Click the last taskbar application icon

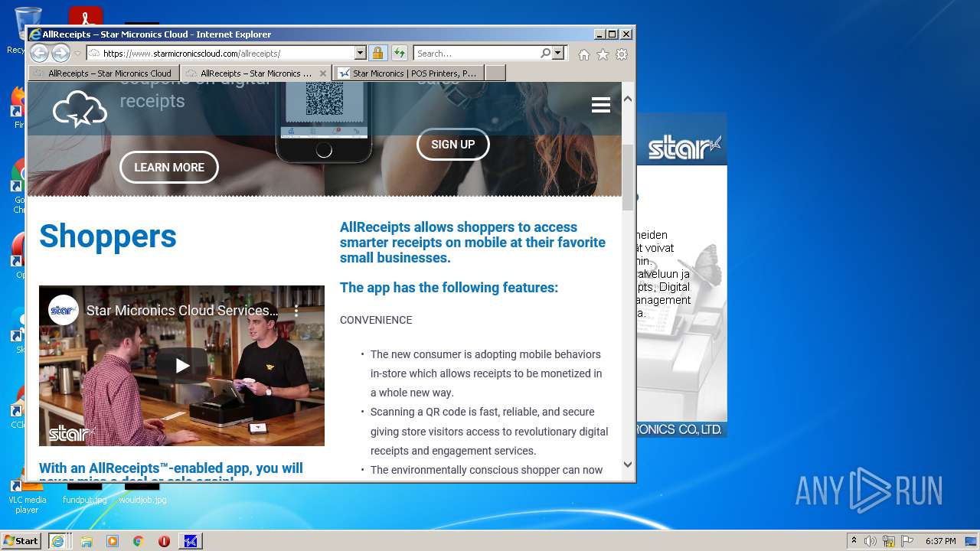pyautogui.click(x=191, y=541)
